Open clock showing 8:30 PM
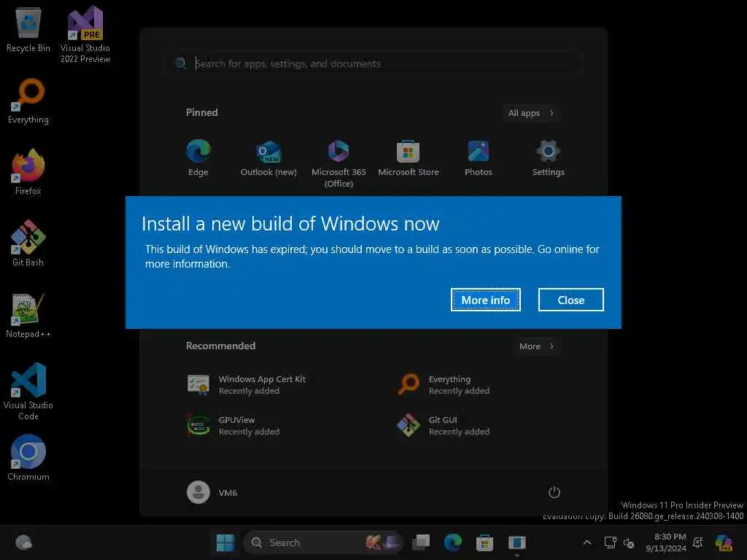Viewport: 747px width, 560px height. [665, 542]
